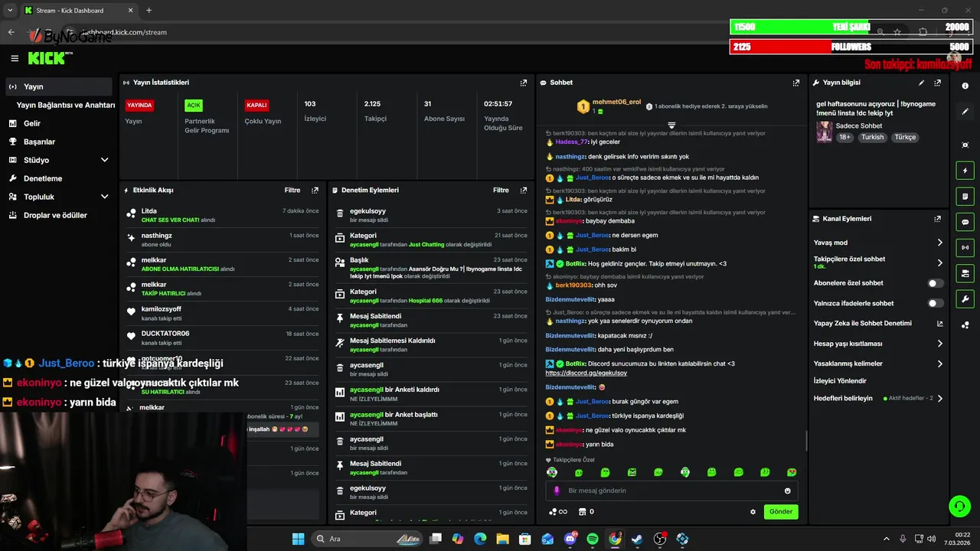
Task: Pop out the Etkinlik Akışı panel
Action: click(x=315, y=190)
